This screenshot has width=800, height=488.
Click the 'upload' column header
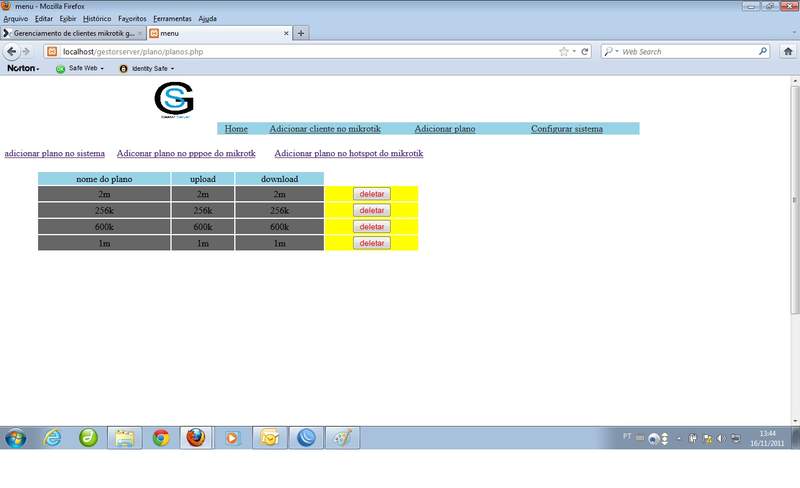(203, 179)
